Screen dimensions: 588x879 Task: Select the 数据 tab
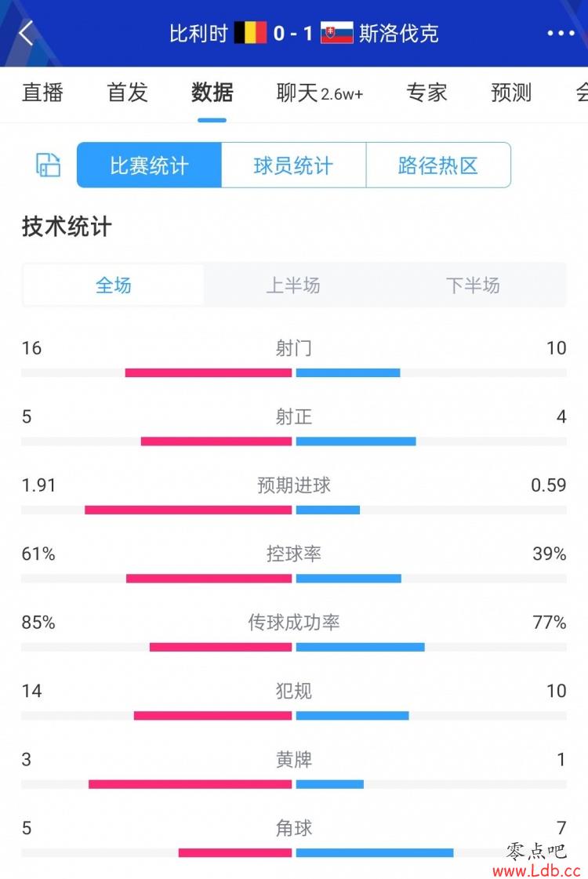[212, 93]
